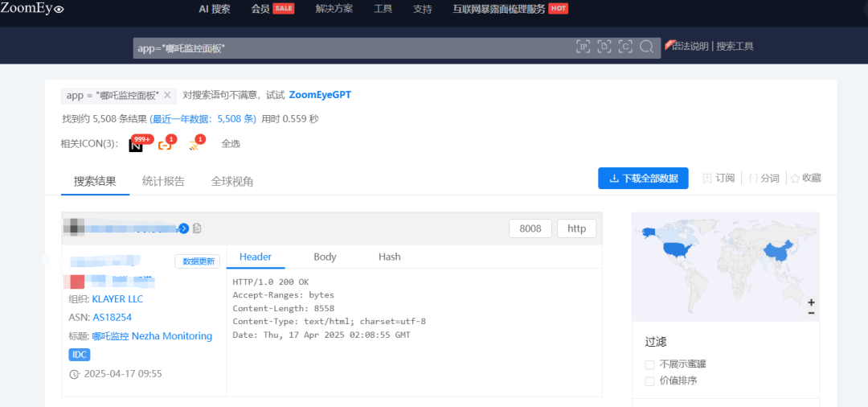Click the http protocol button
The height and width of the screenshot is (407, 868).
coord(577,228)
